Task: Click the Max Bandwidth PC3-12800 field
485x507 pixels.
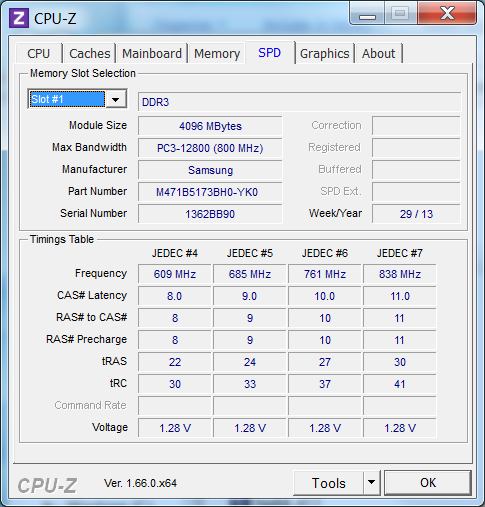Action: point(210,148)
